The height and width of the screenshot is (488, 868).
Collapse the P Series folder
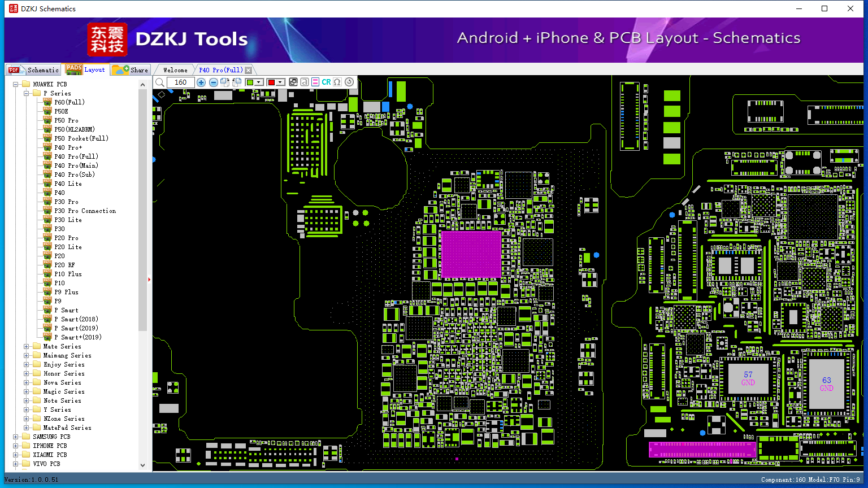pyautogui.click(x=27, y=93)
